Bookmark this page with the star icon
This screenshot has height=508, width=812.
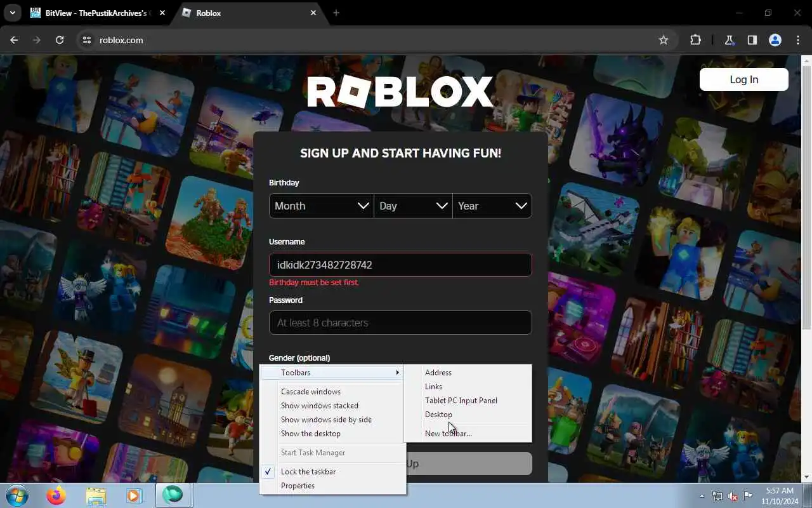pyautogui.click(x=664, y=40)
